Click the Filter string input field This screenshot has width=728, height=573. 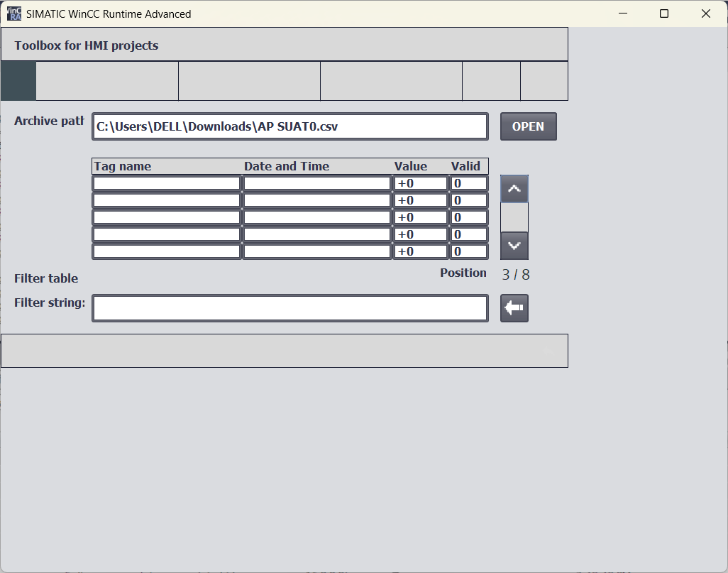[290, 308]
